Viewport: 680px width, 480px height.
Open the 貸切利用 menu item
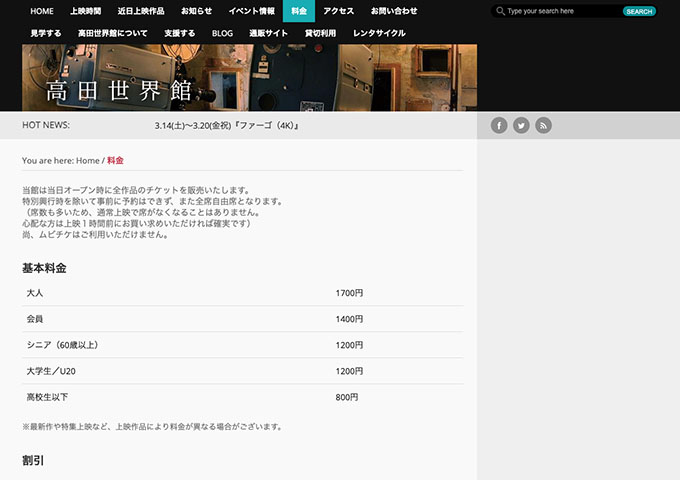[x=320, y=33]
